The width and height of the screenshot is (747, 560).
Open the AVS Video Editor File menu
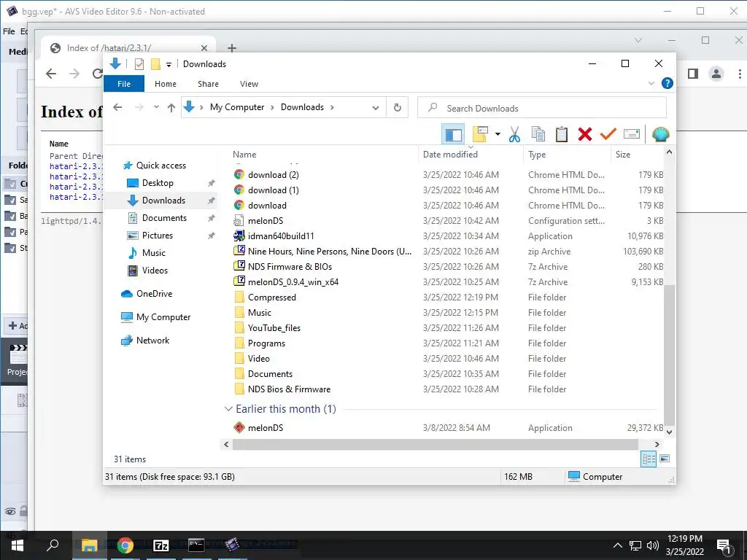[9, 31]
